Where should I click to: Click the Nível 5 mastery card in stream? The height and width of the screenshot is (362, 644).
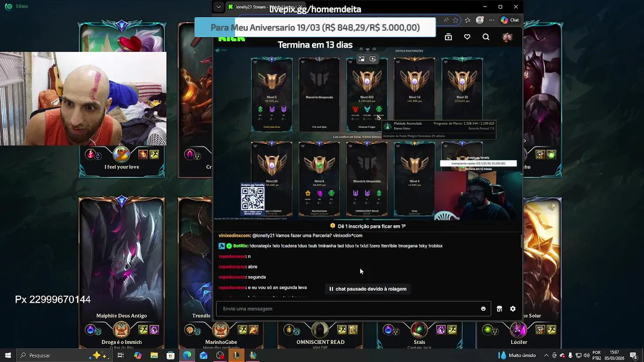point(272,95)
